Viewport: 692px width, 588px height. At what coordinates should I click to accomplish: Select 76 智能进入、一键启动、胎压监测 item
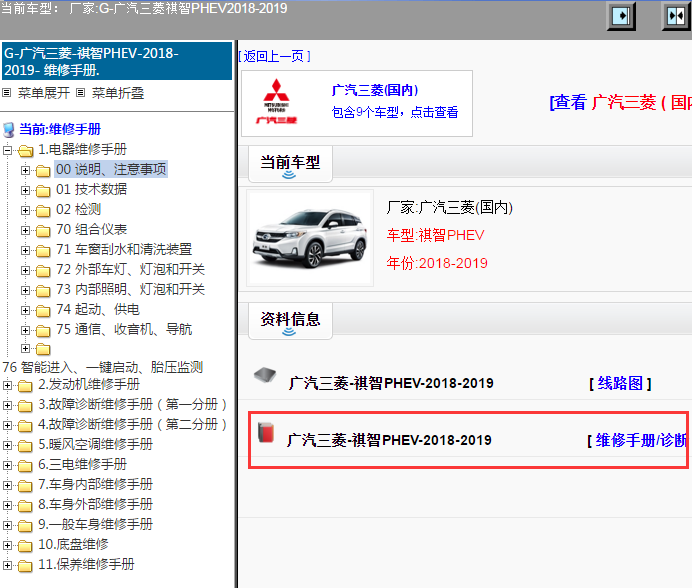(103, 367)
